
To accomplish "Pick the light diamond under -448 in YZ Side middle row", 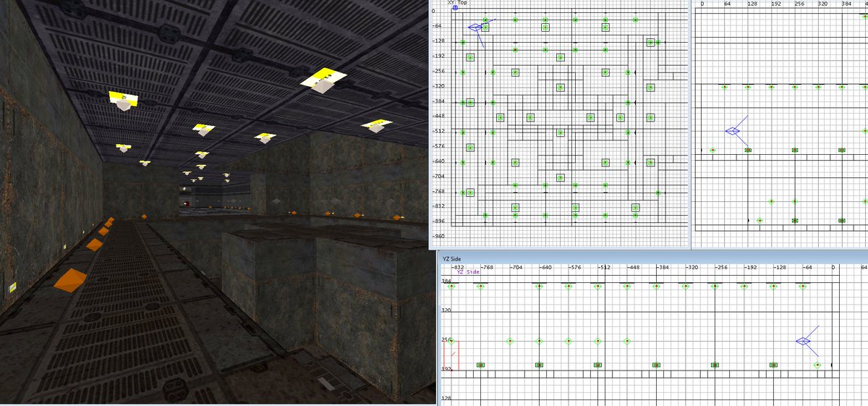I will coord(628,341).
